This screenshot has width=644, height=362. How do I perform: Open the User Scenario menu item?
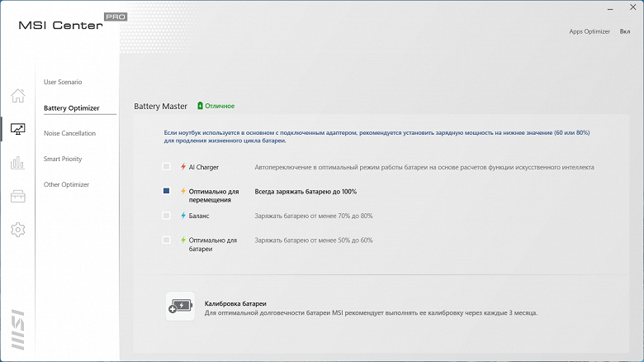pyautogui.click(x=63, y=82)
